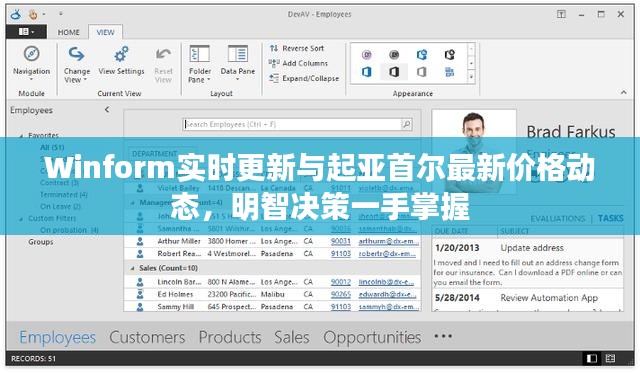Apply the black hexagon skin, top row
The width and height of the screenshot is (640, 373).
[x=449, y=54]
